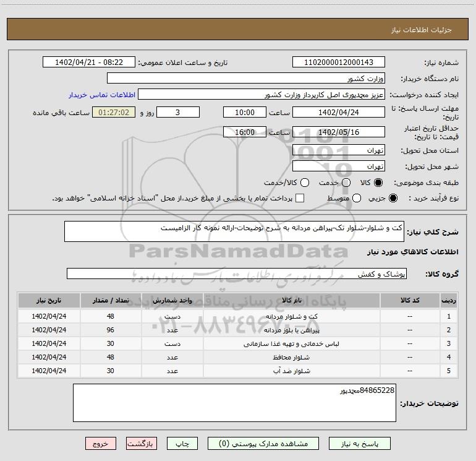Click the پاسخ به نیاز button

point(359,444)
